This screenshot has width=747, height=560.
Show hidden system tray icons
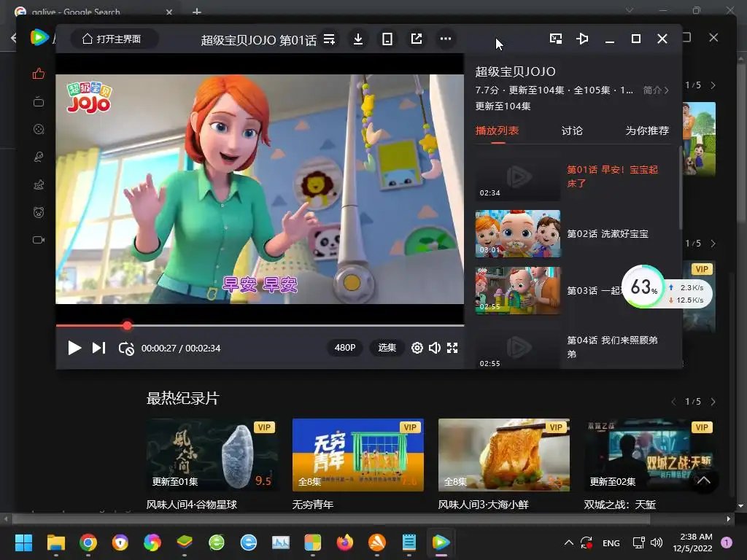click(x=568, y=542)
